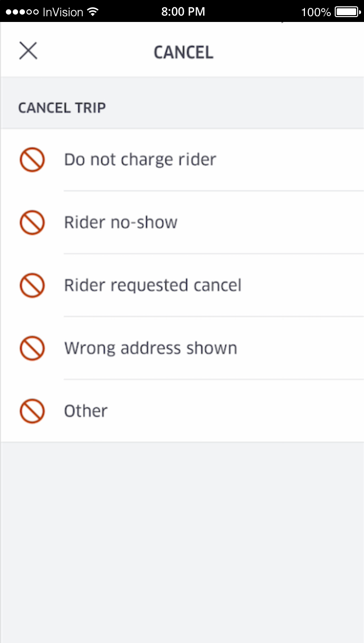Click prohibition icon beside Rider no-show
This screenshot has width=364, height=643.
point(32,223)
